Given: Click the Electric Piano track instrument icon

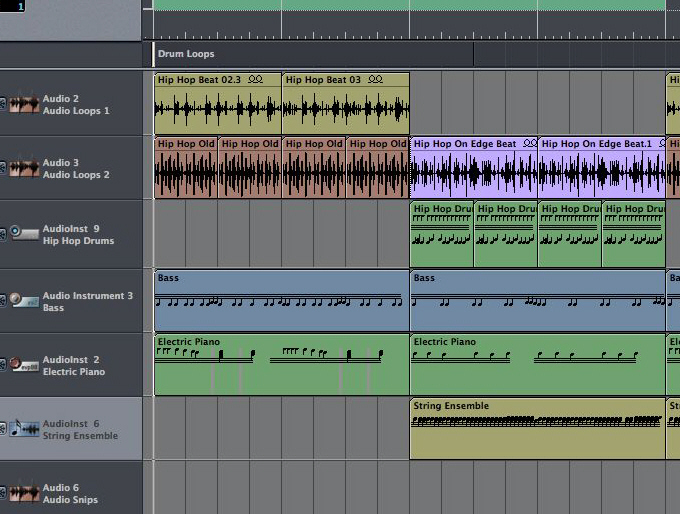Looking at the screenshot, I should point(24,364).
